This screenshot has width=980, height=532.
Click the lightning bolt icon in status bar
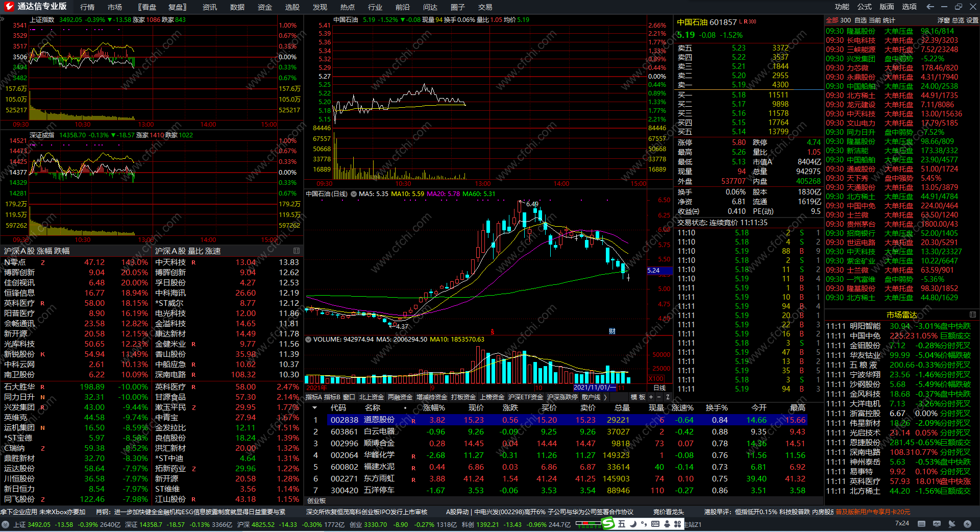[967, 524]
